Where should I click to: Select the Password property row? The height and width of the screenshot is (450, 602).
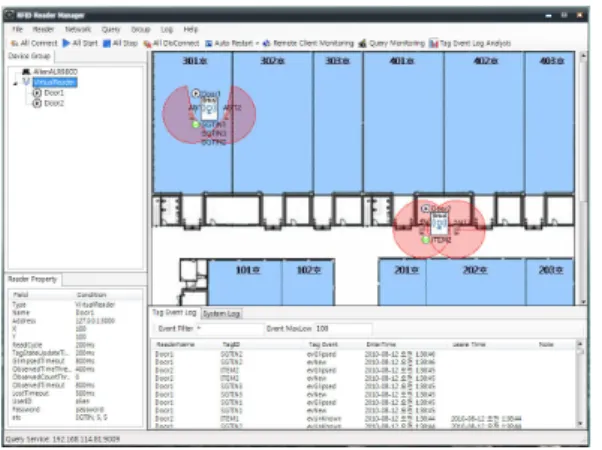(x=75, y=409)
